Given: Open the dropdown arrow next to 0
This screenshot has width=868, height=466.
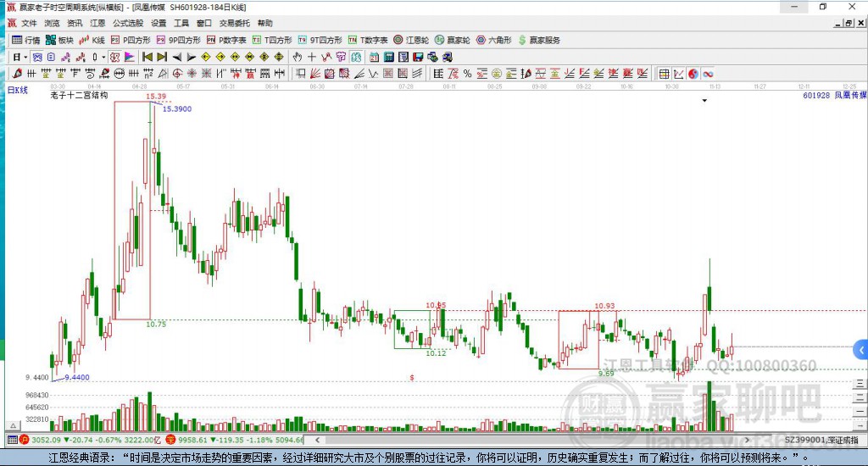Looking at the screenshot, I should click(x=103, y=57).
